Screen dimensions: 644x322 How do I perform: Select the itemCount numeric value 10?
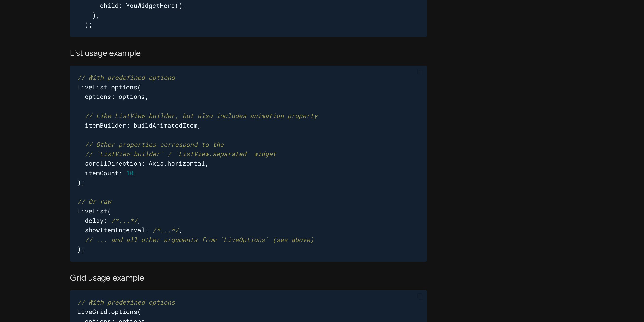(130, 173)
